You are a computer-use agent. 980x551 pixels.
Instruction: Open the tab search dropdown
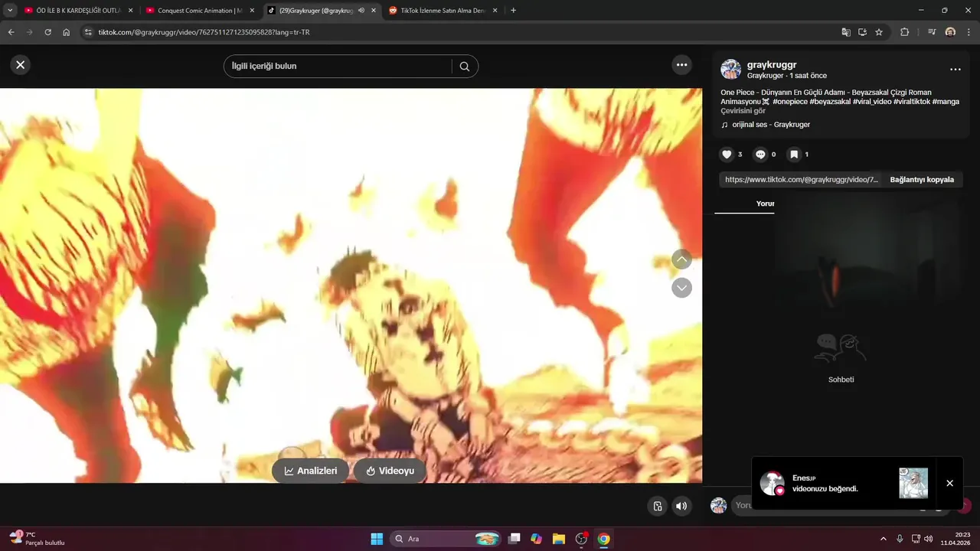click(x=10, y=11)
